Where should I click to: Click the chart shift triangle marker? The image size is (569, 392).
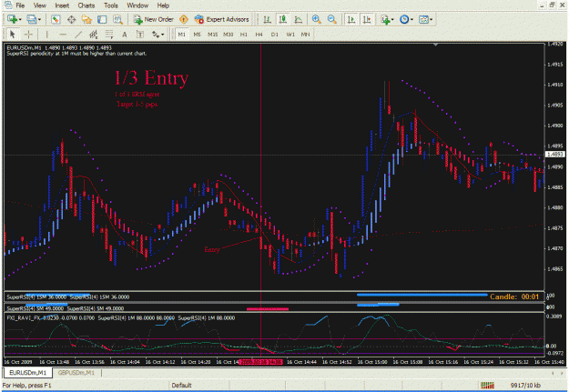[435, 45]
